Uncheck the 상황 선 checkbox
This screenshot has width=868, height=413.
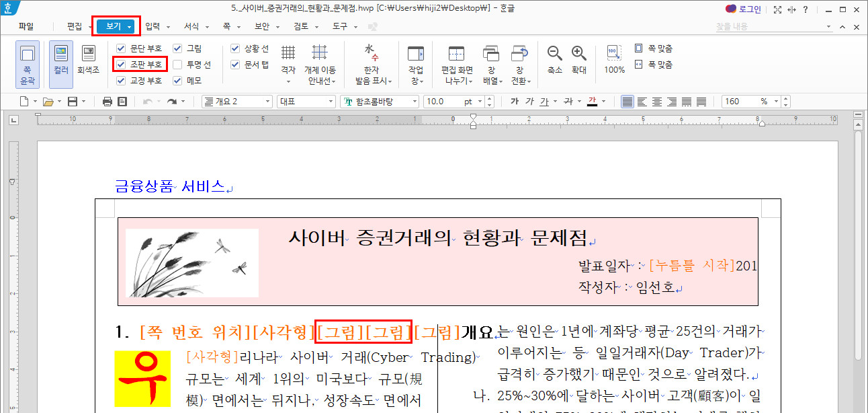pos(235,48)
